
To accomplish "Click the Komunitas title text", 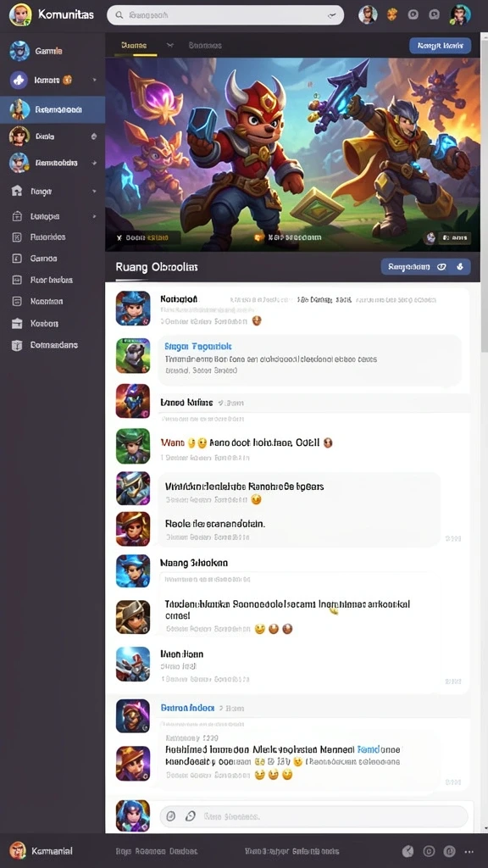I will coord(66,14).
